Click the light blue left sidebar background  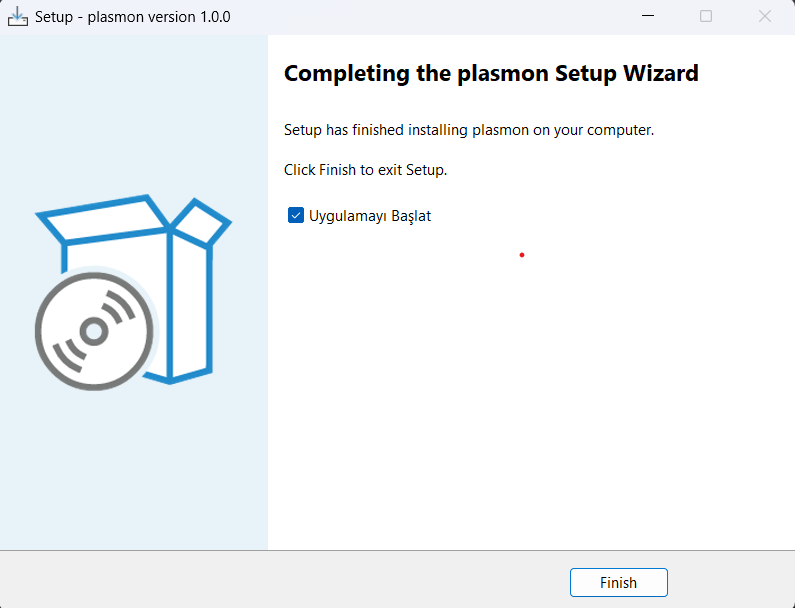tap(133, 470)
